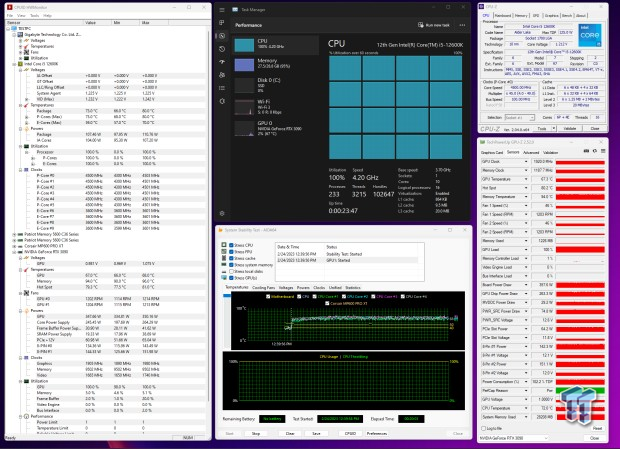This screenshot has width=620, height=449.
Task: Click AIDA64 flame icon in title bar
Action: 220,230
